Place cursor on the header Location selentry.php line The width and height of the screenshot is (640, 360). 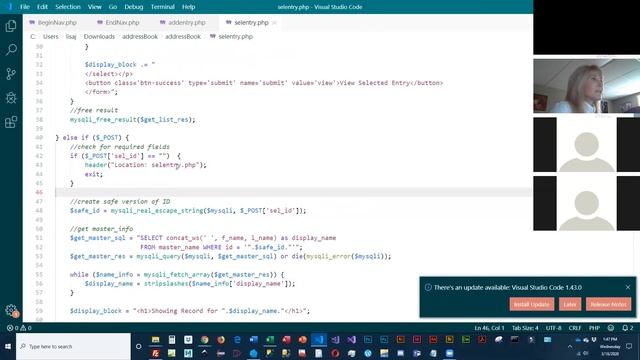coord(146,165)
